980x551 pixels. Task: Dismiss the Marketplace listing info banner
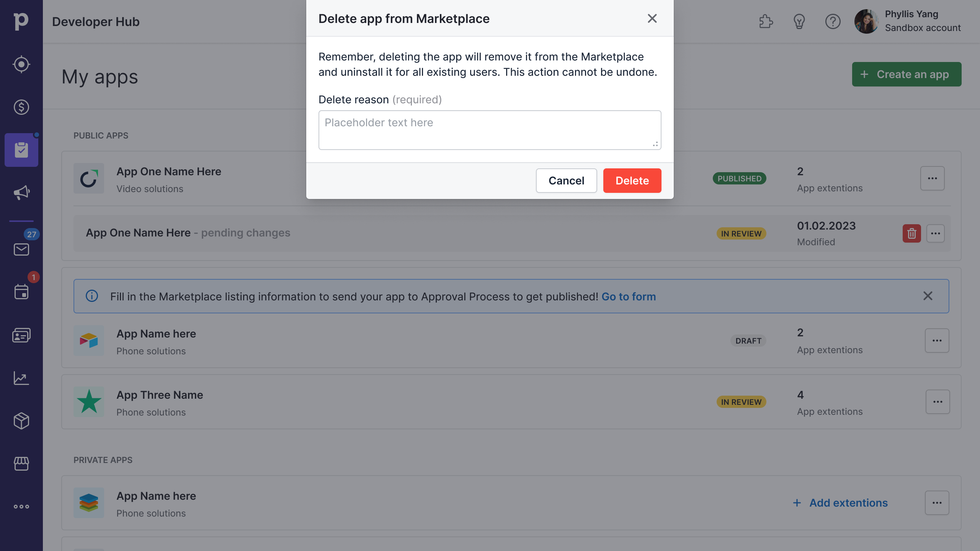(x=928, y=296)
